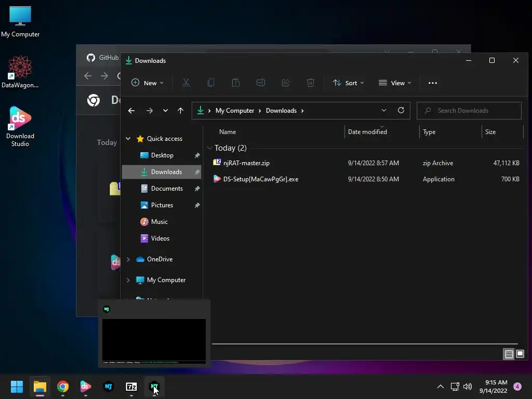Image resolution: width=532 pixels, height=399 pixels.
Task: Click File Explorer taskbar icon
Action: (39, 387)
